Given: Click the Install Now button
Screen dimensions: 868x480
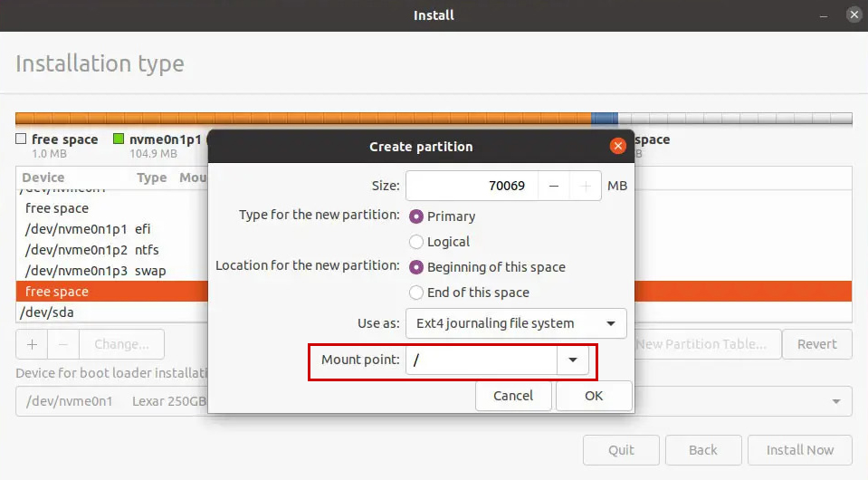Looking at the screenshot, I should point(800,450).
